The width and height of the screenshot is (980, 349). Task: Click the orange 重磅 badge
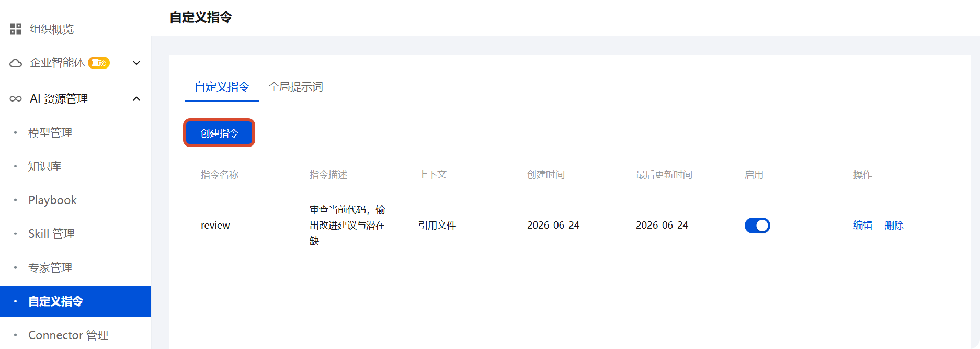99,63
